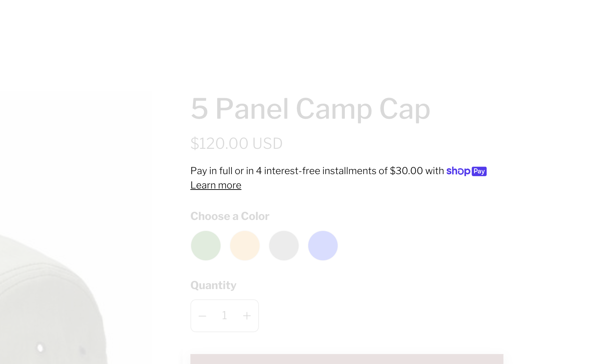This screenshot has width=600, height=364.
Task: Select the lavender blue color swatch
Action: (323, 246)
